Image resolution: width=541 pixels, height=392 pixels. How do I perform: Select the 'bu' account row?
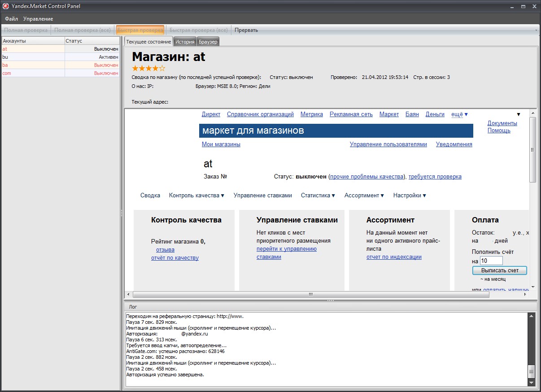point(61,57)
